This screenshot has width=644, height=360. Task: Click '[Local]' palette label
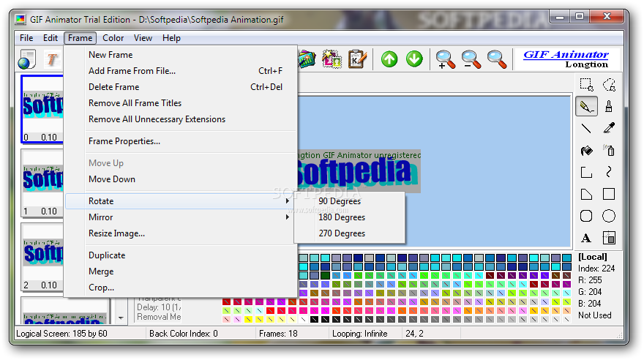pyautogui.click(x=592, y=257)
